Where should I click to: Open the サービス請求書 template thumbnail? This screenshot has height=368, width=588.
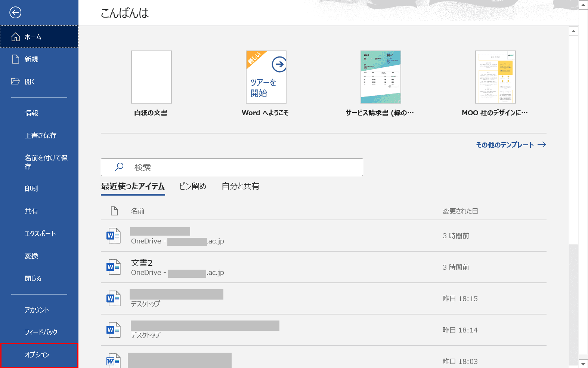click(x=381, y=77)
